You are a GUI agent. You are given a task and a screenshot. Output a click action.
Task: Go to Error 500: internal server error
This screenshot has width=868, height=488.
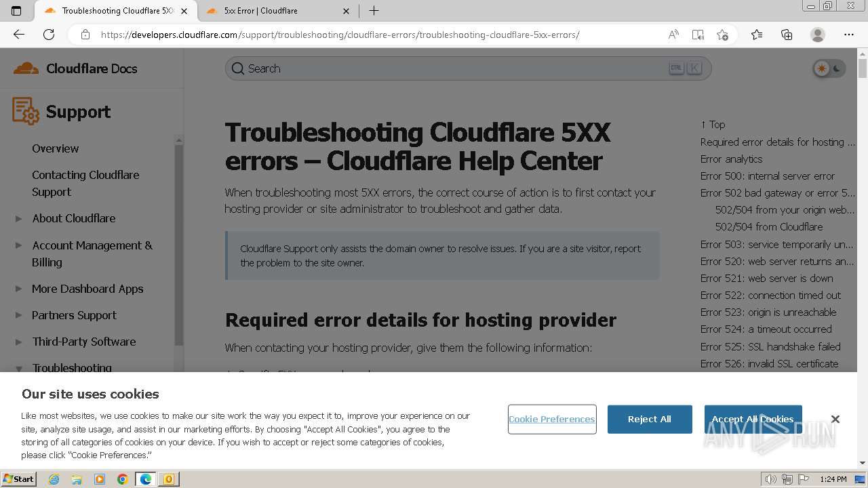click(x=768, y=176)
